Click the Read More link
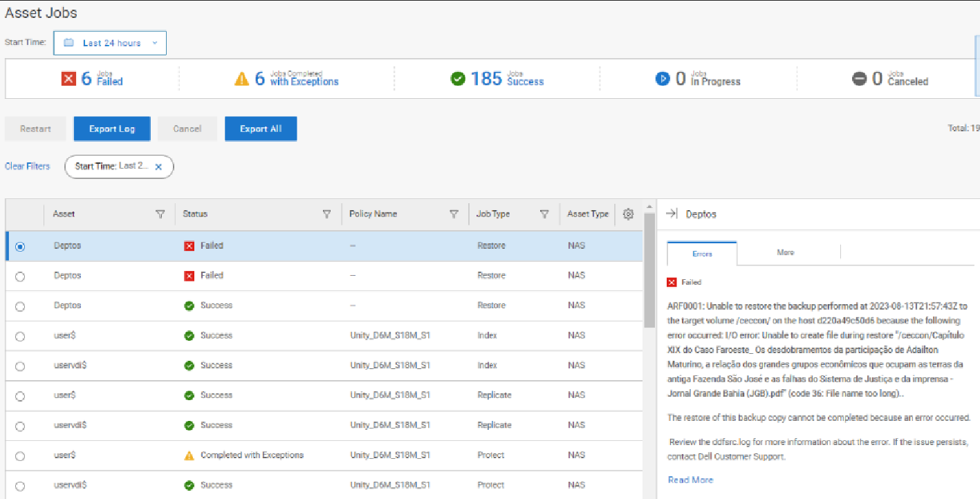 [x=690, y=480]
